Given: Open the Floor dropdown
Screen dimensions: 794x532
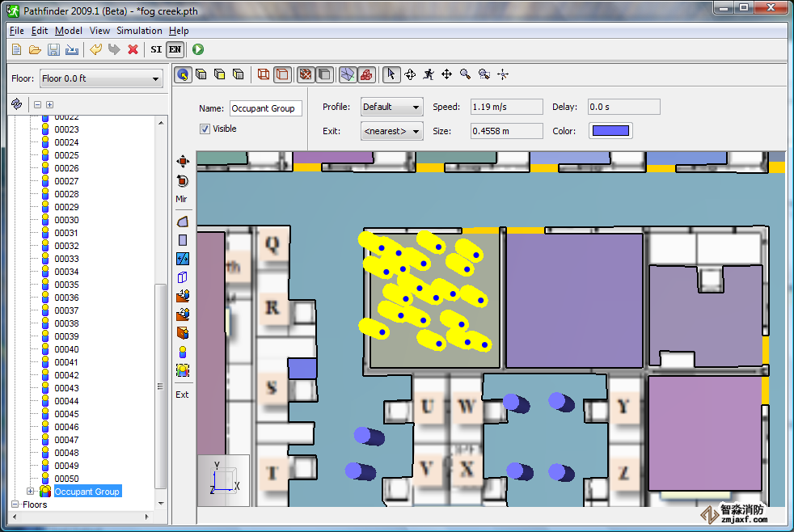Looking at the screenshot, I should [x=101, y=79].
